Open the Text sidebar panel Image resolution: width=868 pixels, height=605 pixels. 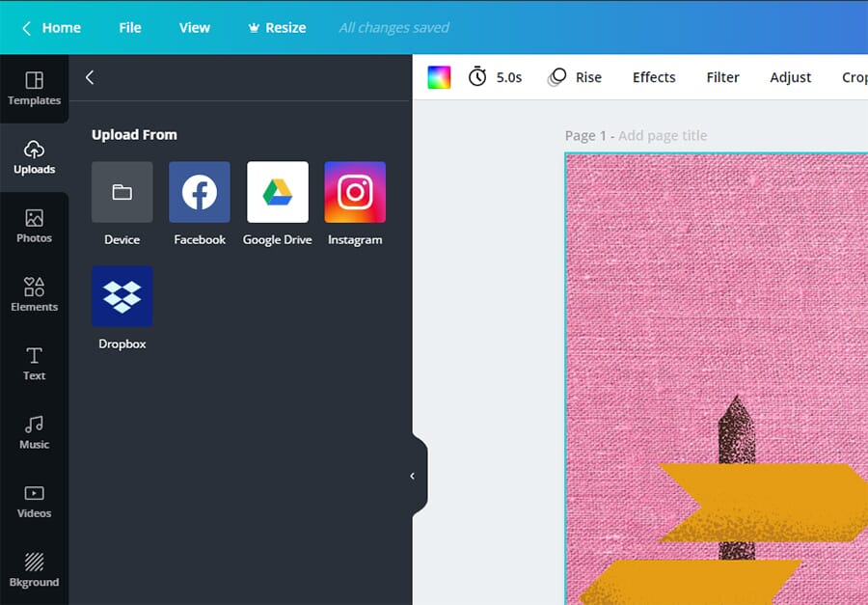coord(35,364)
